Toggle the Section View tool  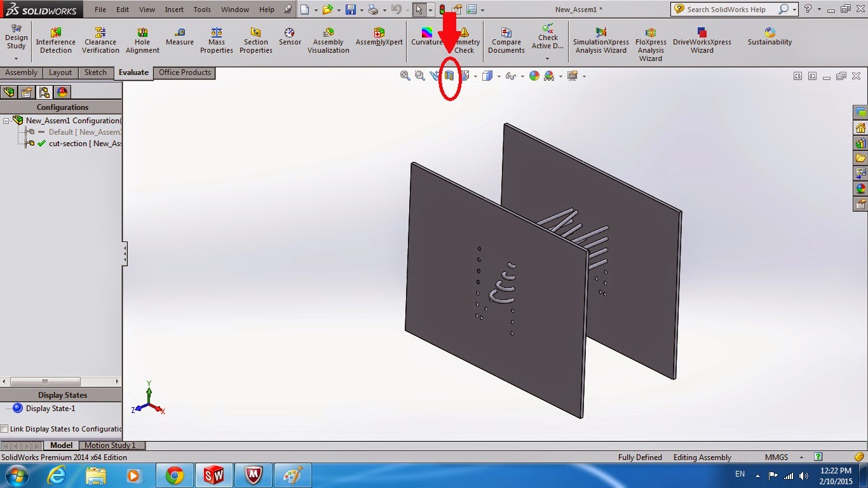[x=449, y=76]
